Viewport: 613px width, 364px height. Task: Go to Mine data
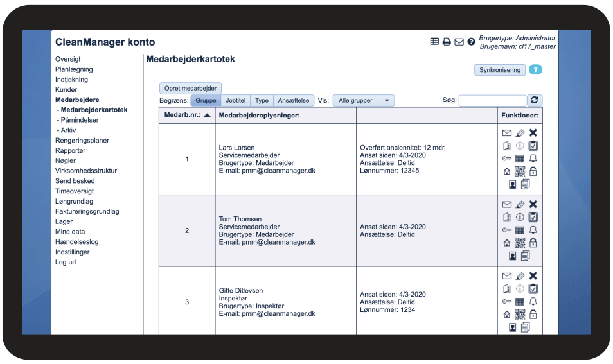(x=70, y=232)
